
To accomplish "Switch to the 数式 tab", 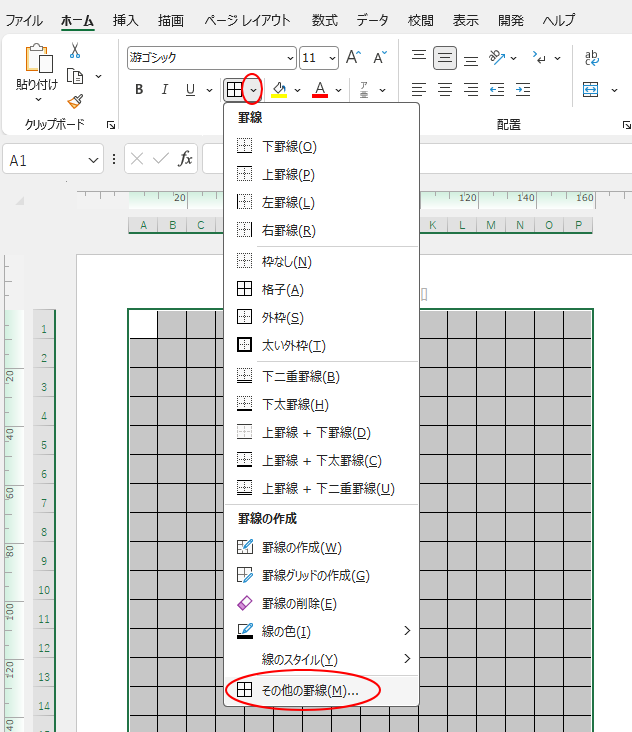I will (x=325, y=20).
